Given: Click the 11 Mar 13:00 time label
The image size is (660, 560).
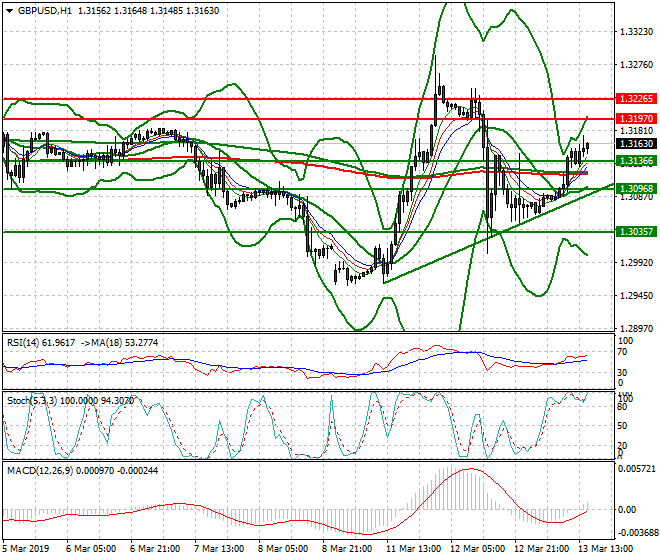Looking at the screenshot, I should point(413,549).
